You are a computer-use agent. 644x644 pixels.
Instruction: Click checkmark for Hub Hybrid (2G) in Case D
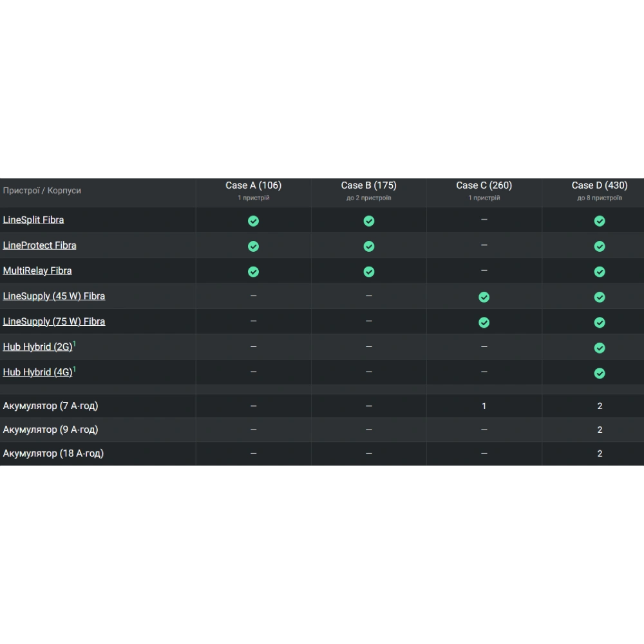pos(600,348)
